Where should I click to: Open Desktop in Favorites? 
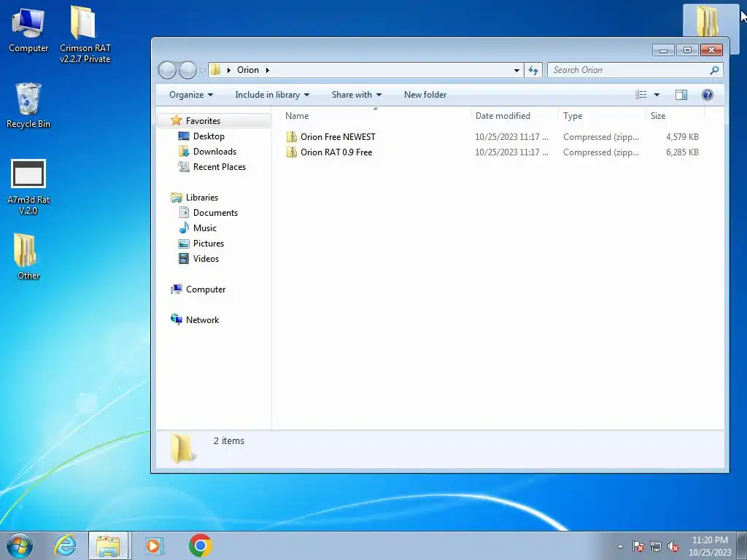coord(209,136)
